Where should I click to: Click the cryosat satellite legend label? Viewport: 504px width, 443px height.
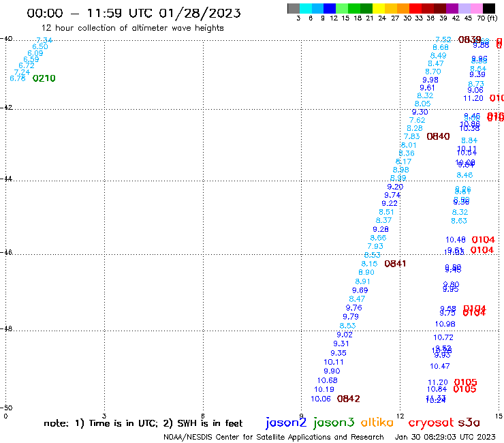coord(431,423)
